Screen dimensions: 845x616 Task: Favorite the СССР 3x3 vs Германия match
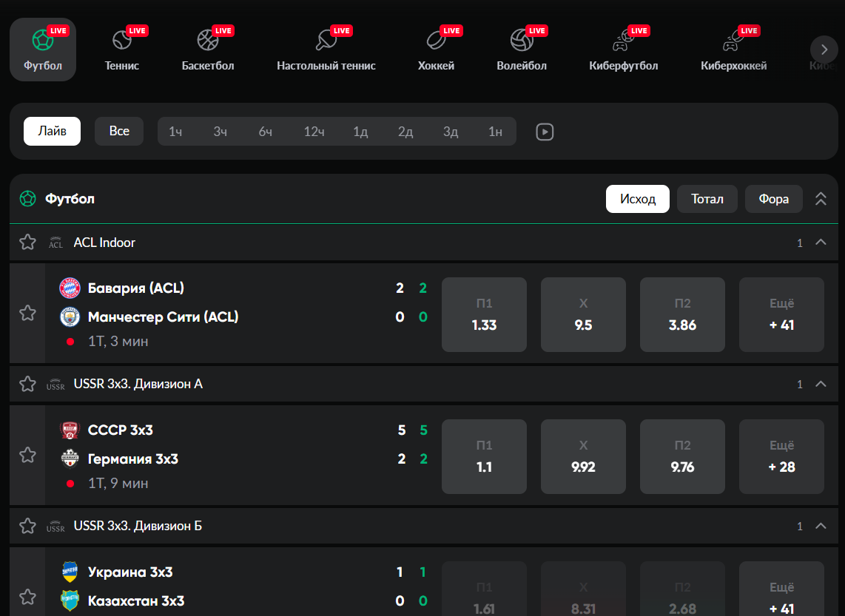coord(27,455)
